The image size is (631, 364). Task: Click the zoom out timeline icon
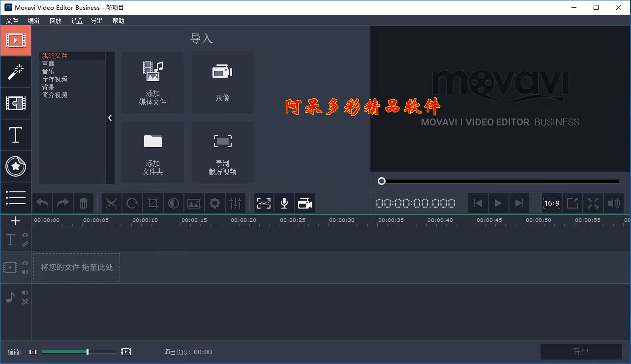tap(33, 352)
